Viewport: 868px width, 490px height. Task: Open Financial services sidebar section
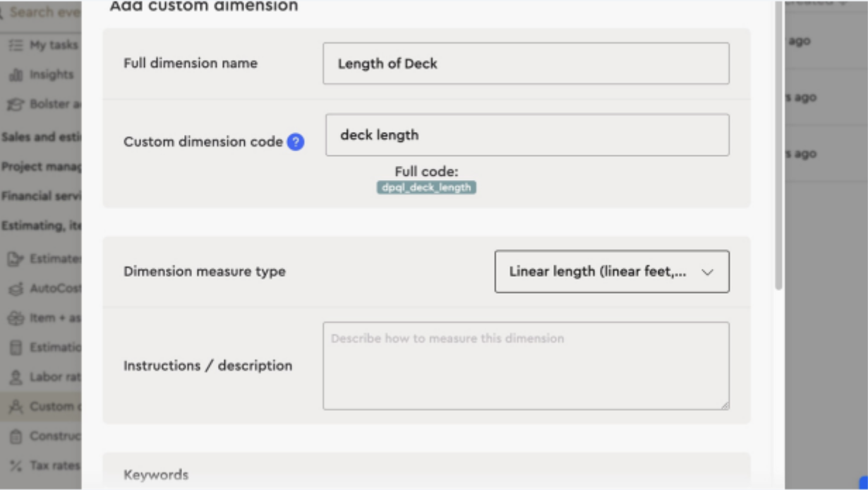41,196
